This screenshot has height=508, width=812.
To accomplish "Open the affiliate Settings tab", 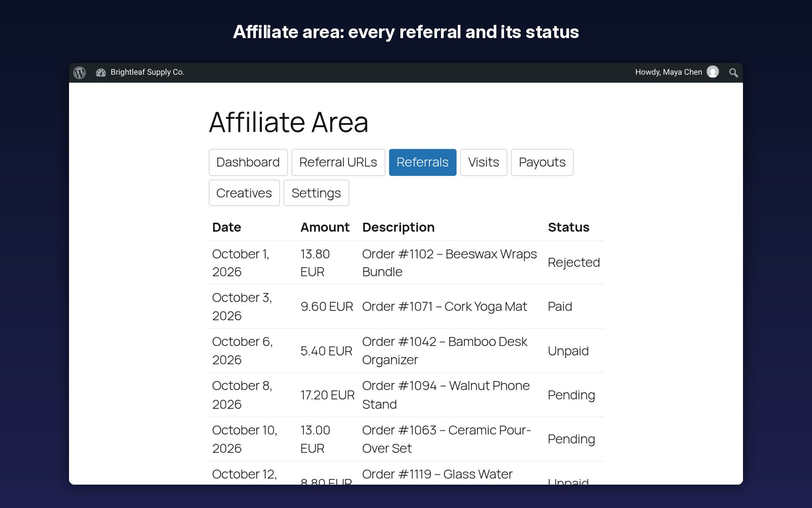I will pos(316,193).
